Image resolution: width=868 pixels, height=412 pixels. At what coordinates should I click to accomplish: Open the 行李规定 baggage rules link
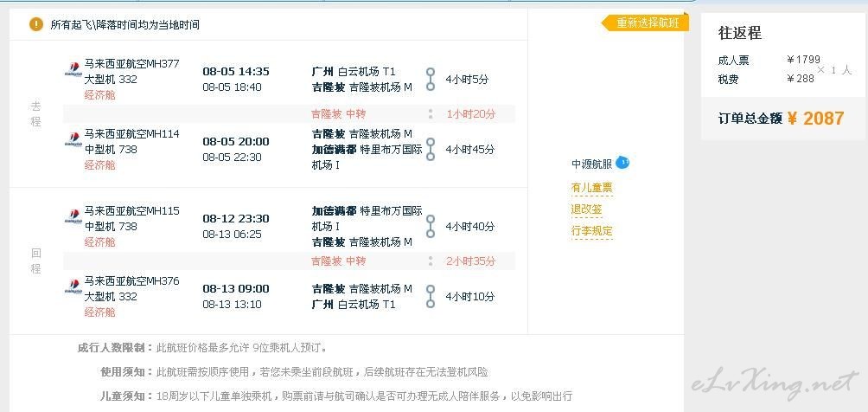click(591, 231)
